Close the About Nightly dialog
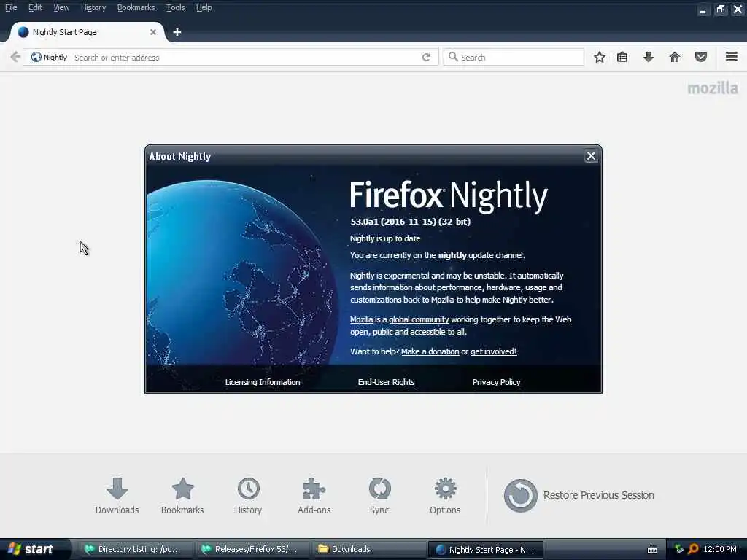The image size is (747, 560). (591, 156)
